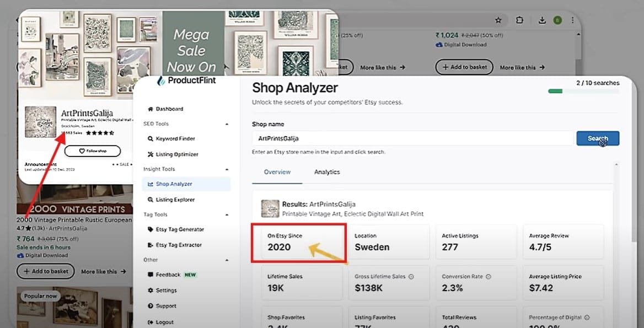Viewport: 644px width, 328px height.
Task: Switch to the Analytics tab
Action: point(327,172)
